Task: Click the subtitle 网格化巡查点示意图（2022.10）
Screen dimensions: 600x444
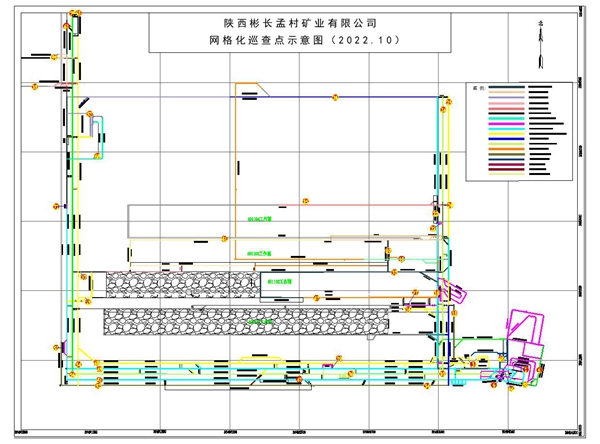Action: click(305, 40)
